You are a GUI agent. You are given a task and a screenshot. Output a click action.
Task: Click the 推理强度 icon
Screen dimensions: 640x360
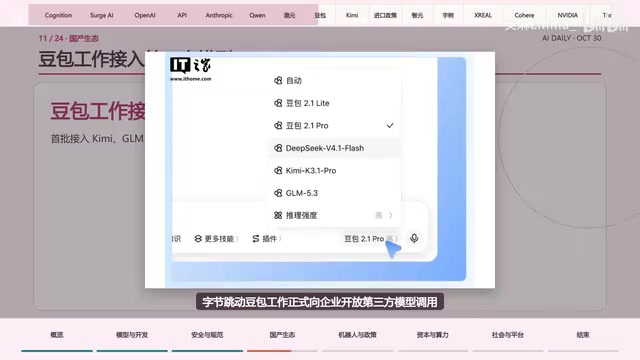[x=278, y=215]
